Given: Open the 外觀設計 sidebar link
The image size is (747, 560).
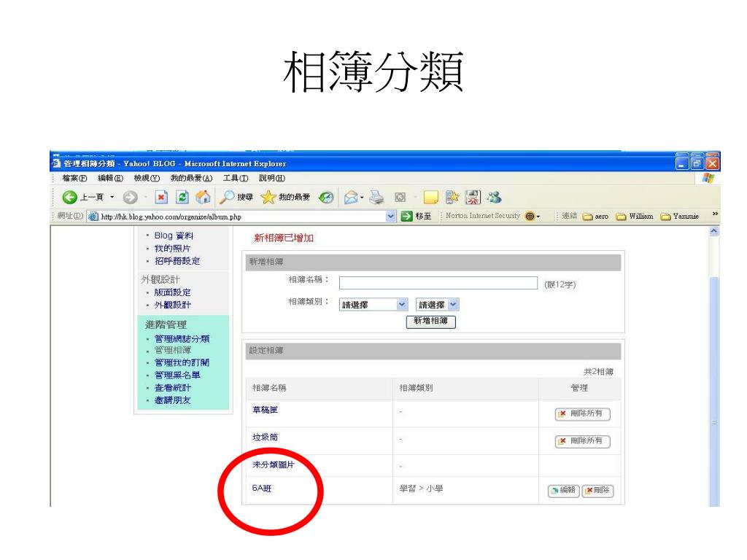Looking at the screenshot, I should coord(172,305).
